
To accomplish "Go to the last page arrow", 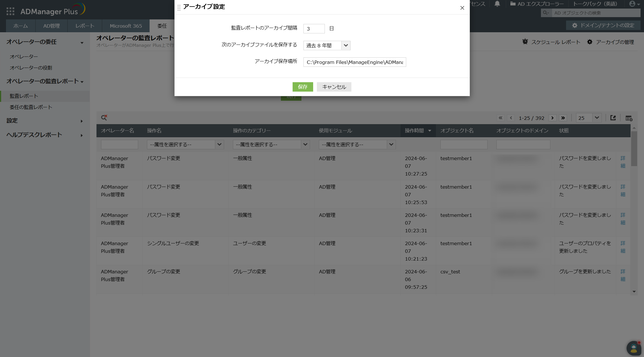I will tap(563, 118).
